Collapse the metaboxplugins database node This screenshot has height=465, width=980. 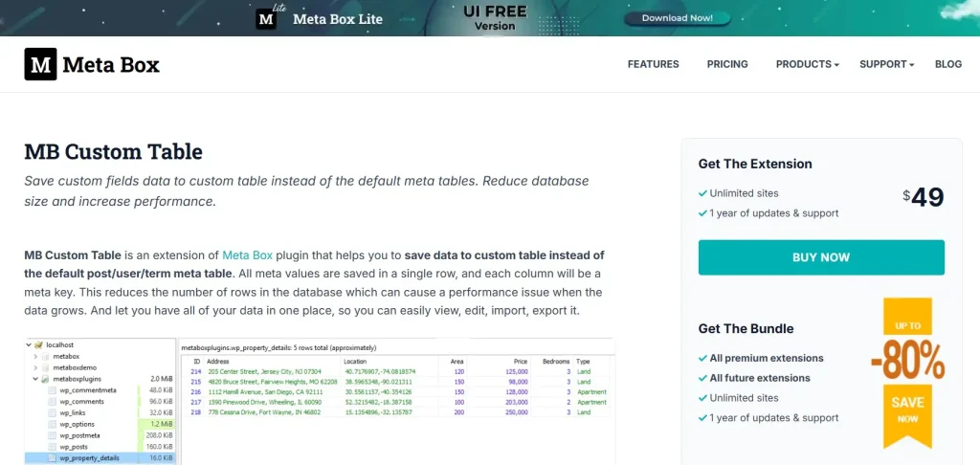pyautogui.click(x=35, y=379)
